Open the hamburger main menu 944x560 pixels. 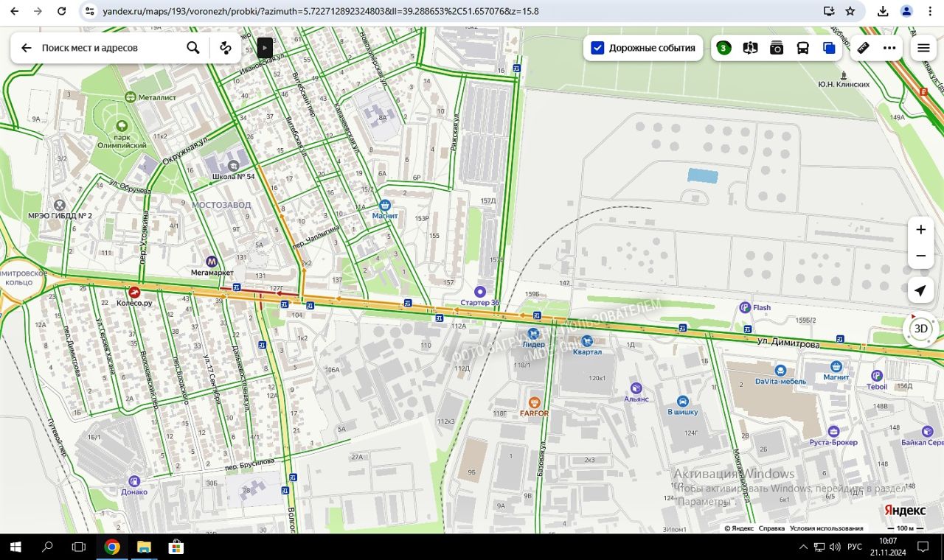point(923,48)
